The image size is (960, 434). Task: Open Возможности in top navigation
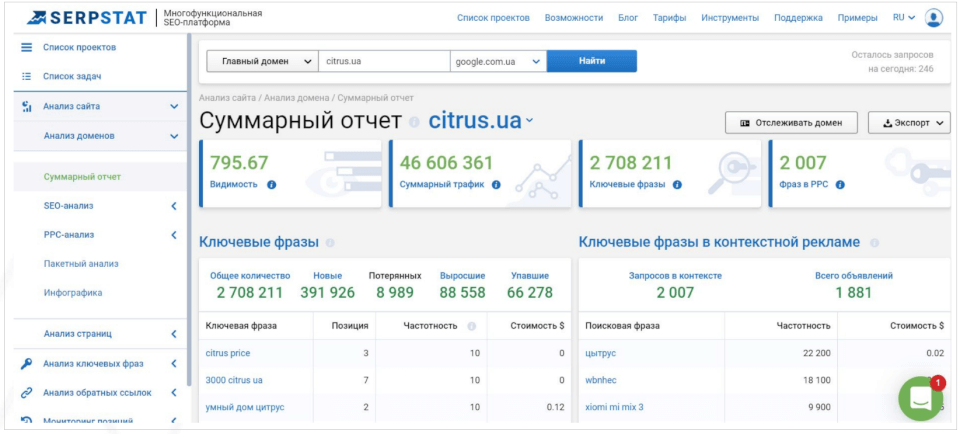tap(574, 18)
